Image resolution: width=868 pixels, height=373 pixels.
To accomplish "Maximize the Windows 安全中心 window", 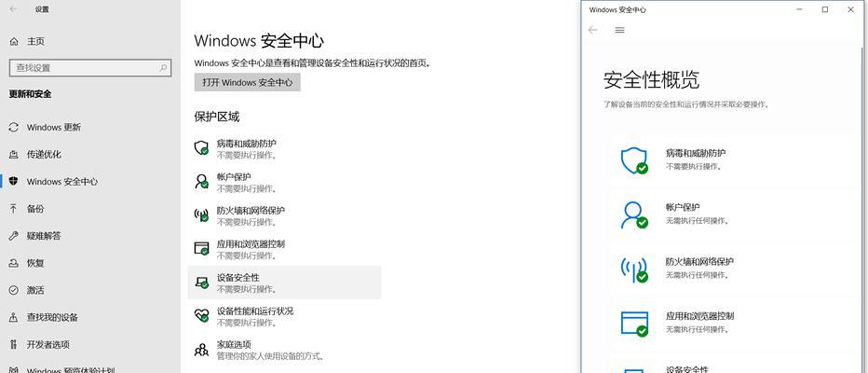I will click(x=825, y=9).
